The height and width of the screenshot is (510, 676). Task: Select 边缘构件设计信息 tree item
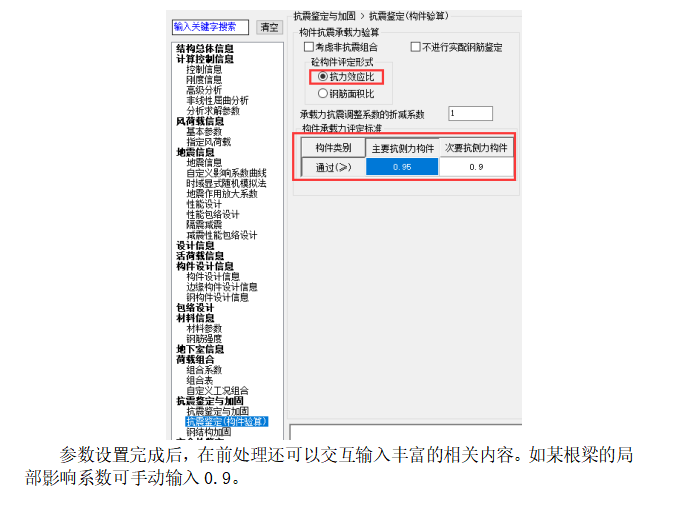(x=221, y=287)
